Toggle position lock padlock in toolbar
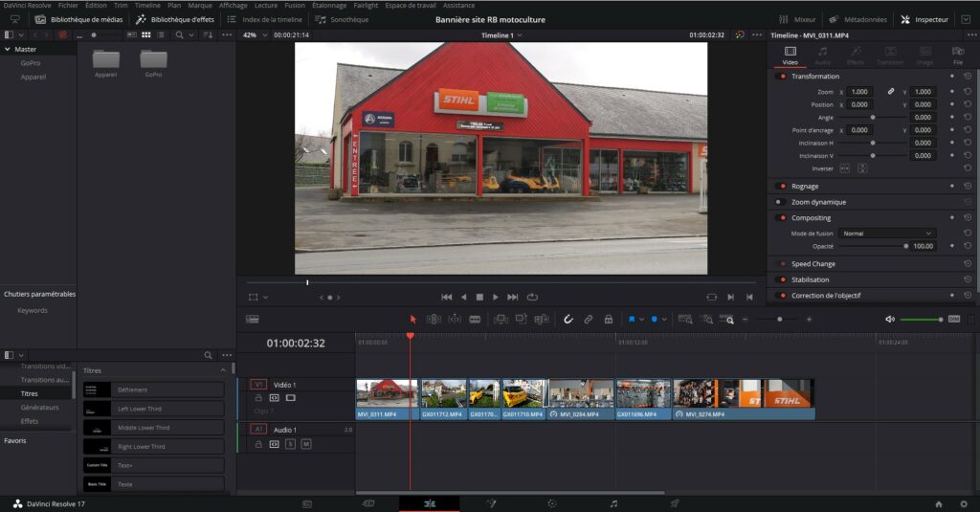The width and height of the screenshot is (980, 512). 608,320
